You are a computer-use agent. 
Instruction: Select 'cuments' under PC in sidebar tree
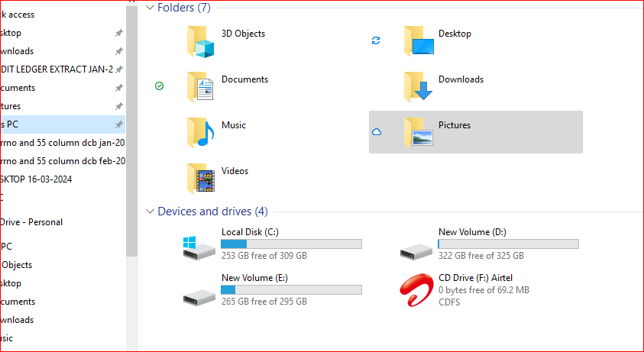[x=18, y=302]
